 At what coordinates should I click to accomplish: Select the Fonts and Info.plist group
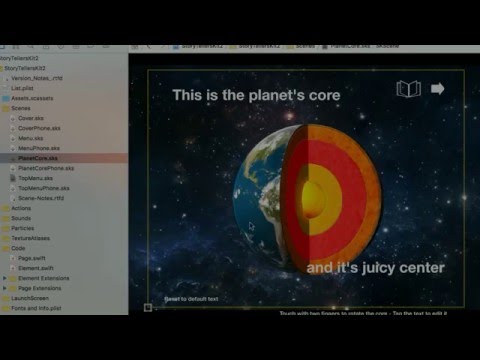(x=36, y=308)
